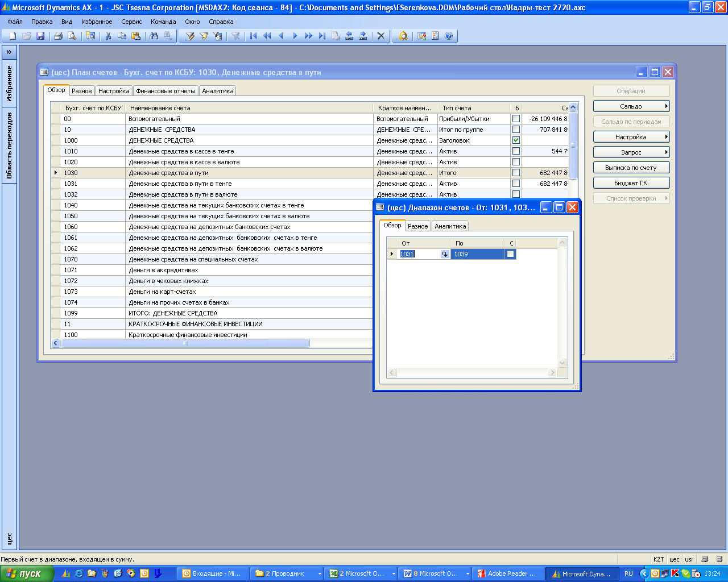Image resolution: width=728 pixels, height=582 pixels.
Task: Select account row 1040 in the grid
Action: click(212, 205)
